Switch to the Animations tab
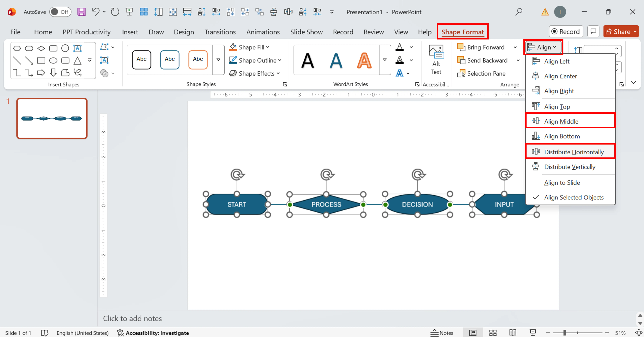The height and width of the screenshot is (337, 644). pyautogui.click(x=263, y=32)
